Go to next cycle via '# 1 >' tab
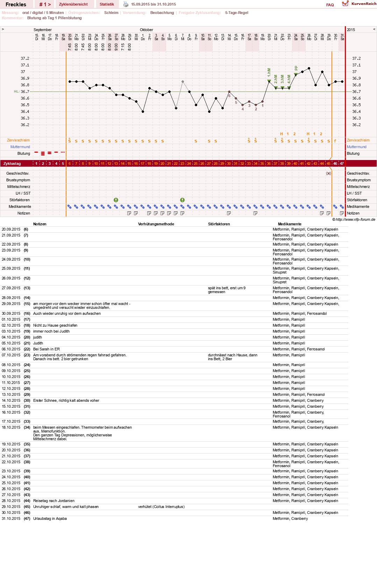The width and height of the screenshot is (377, 588). (x=45, y=4)
